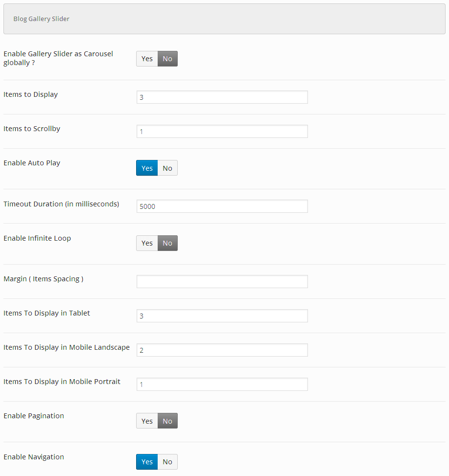Focus the Items to Scrollby input
The height and width of the screenshot is (476, 449).
(x=222, y=132)
